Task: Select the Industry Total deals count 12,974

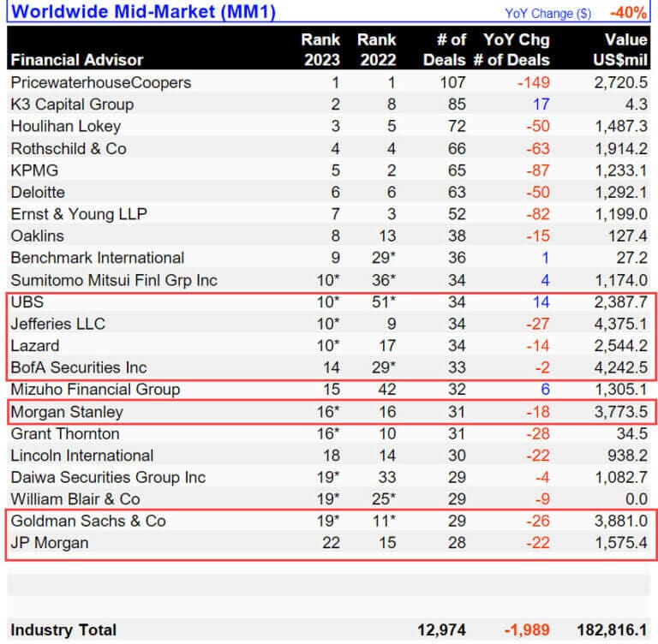Action: pos(441,630)
